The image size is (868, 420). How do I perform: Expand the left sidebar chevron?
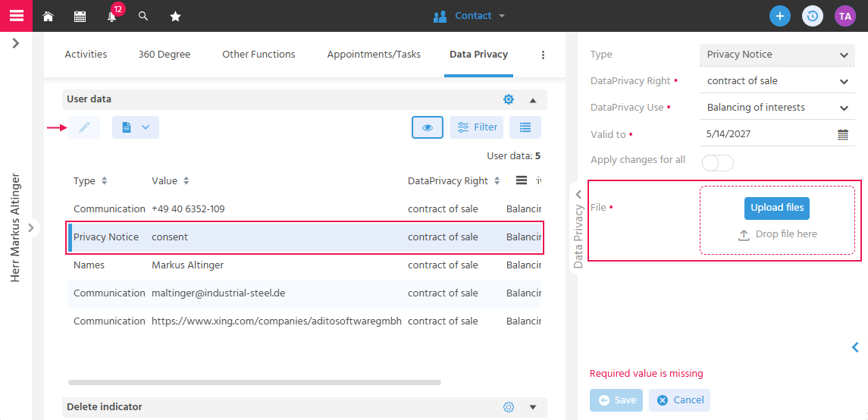click(15, 43)
